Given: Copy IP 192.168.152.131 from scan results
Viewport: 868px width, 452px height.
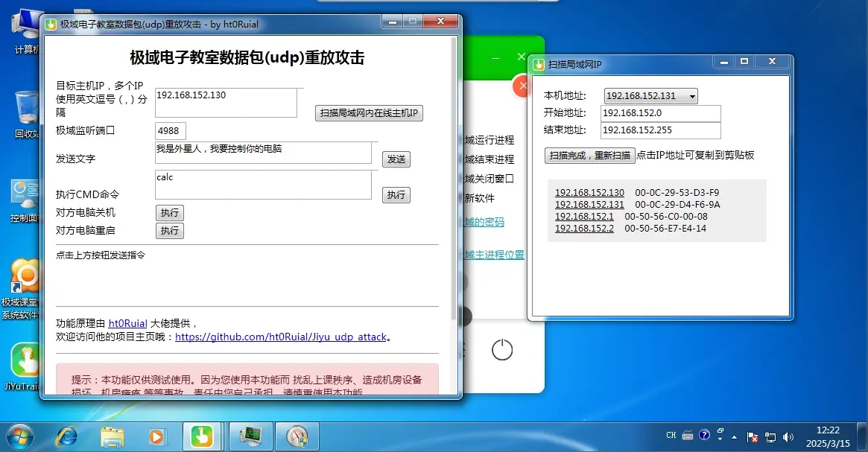Looking at the screenshot, I should pos(589,204).
